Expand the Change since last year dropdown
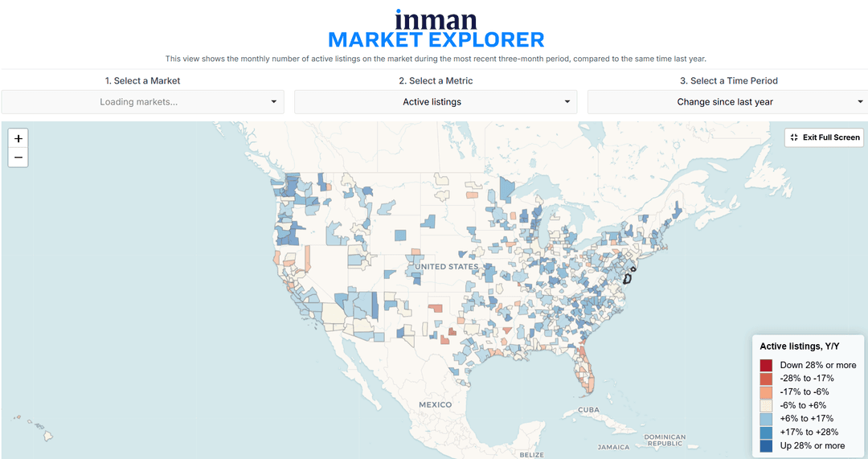 point(728,102)
